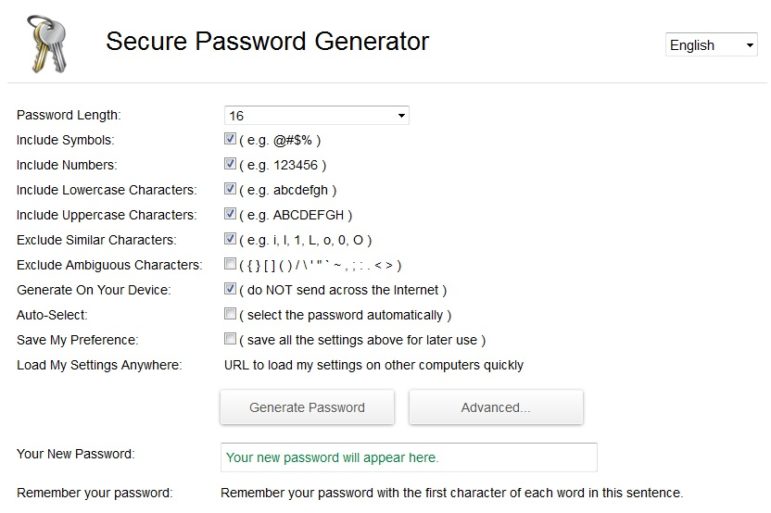Uncheck Generate On Your Device checkbox

click(x=230, y=289)
